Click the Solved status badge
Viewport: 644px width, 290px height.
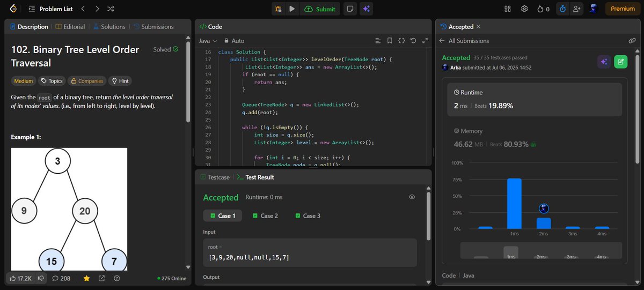(165, 49)
